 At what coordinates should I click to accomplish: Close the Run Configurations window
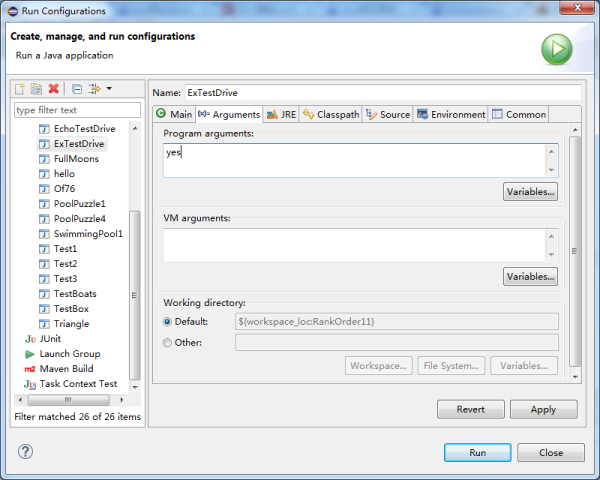coord(577,8)
